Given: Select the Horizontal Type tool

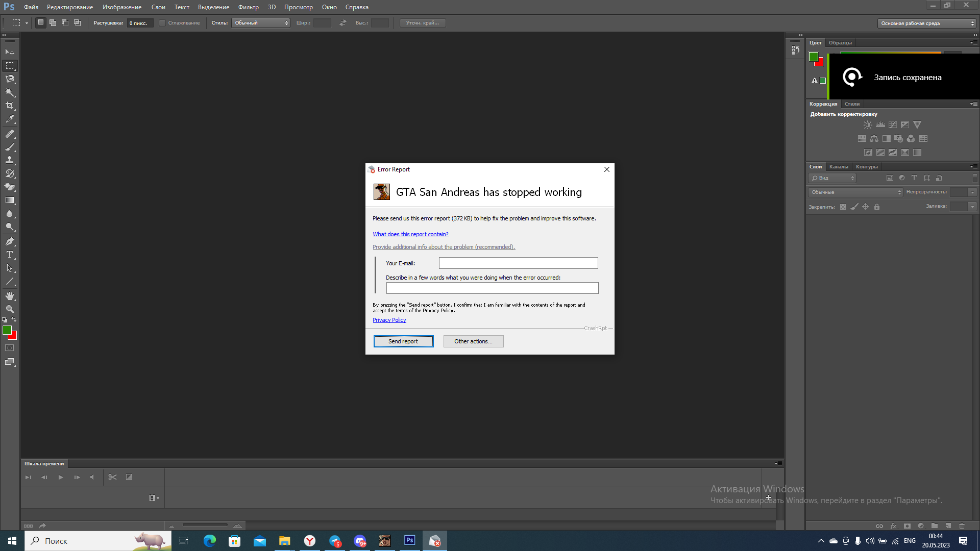Looking at the screenshot, I should click(10, 255).
